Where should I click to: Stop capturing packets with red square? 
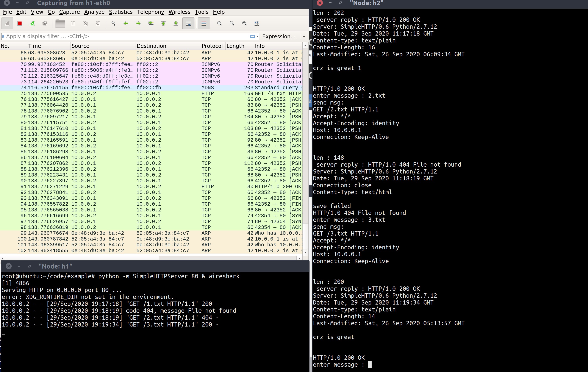tap(20, 23)
